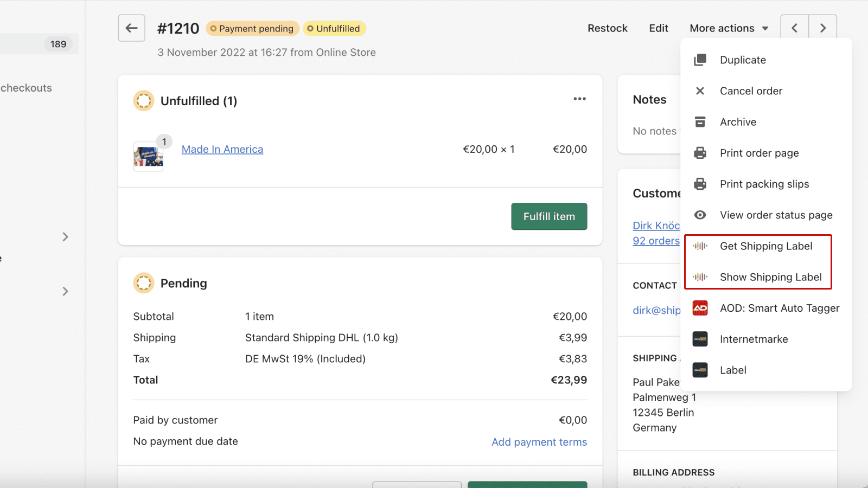Expand the collapsed sidebar section chevron

coord(65,237)
